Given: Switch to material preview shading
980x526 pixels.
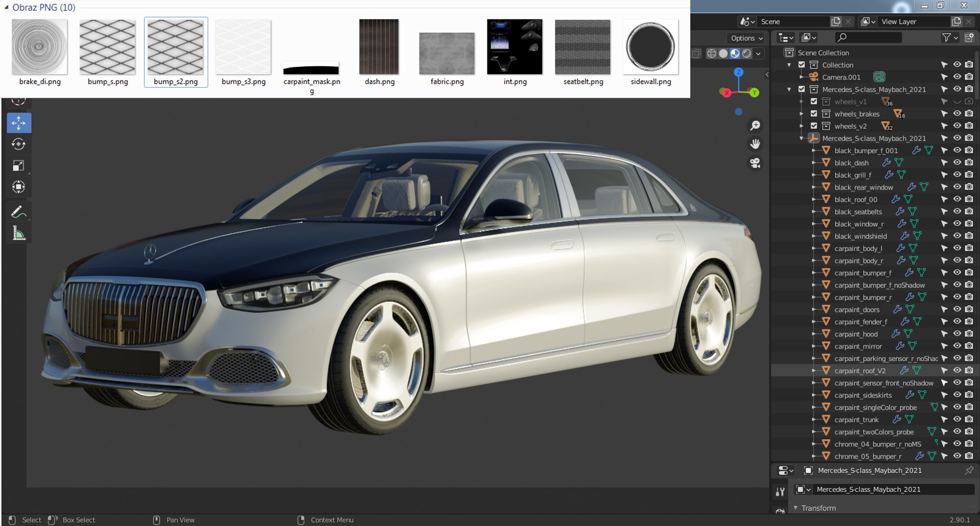Looking at the screenshot, I should click(x=735, y=54).
